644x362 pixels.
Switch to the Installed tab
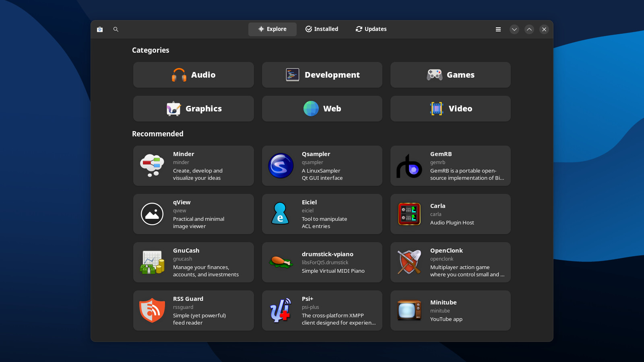click(322, 29)
